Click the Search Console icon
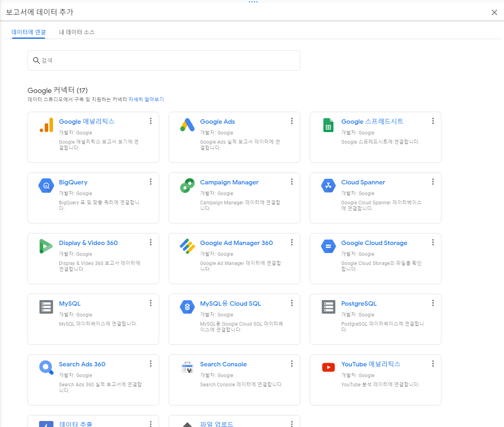The height and width of the screenshot is (427, 504). [187, 368]
